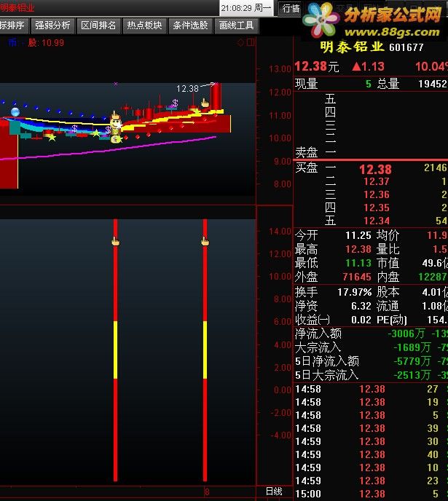Screen dimensions: 448x501
Task: Open the 强弱分析 toolbar button
Action: (52, 25)
